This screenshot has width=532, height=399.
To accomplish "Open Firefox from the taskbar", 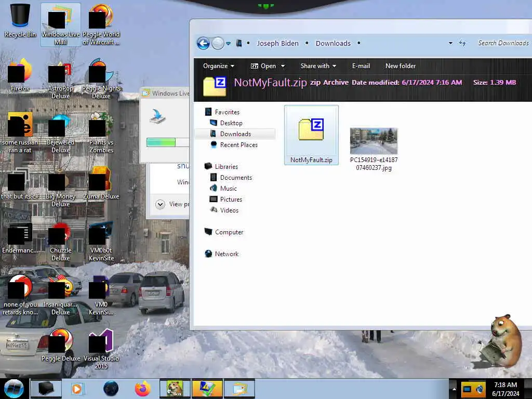I will pyautogui.click(x=142, y=389).
